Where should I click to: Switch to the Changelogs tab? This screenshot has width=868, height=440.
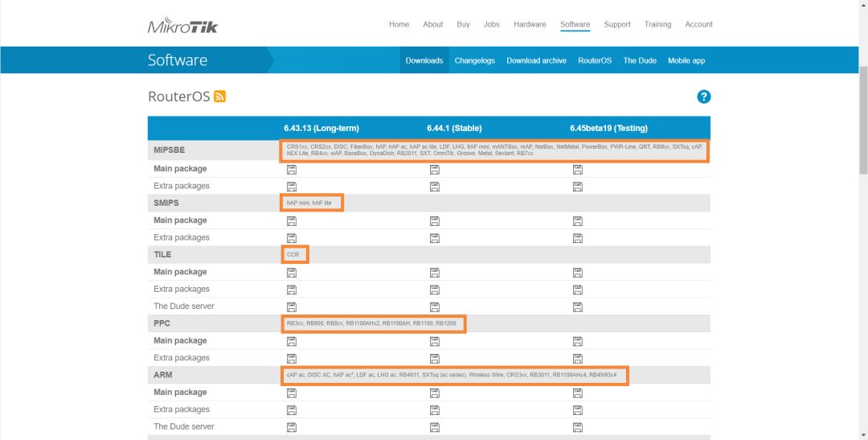pyautogui.click(x=474, y=60)
